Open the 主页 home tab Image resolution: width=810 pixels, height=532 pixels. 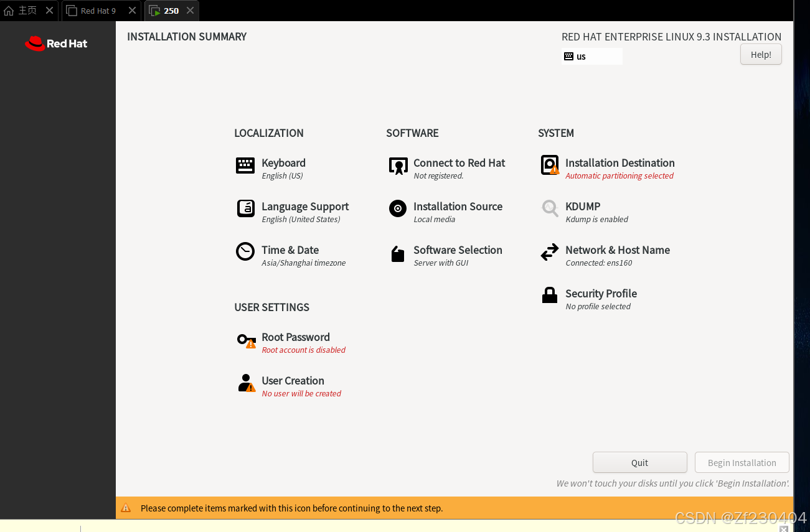pyautogui.click(x=27, y=11)
